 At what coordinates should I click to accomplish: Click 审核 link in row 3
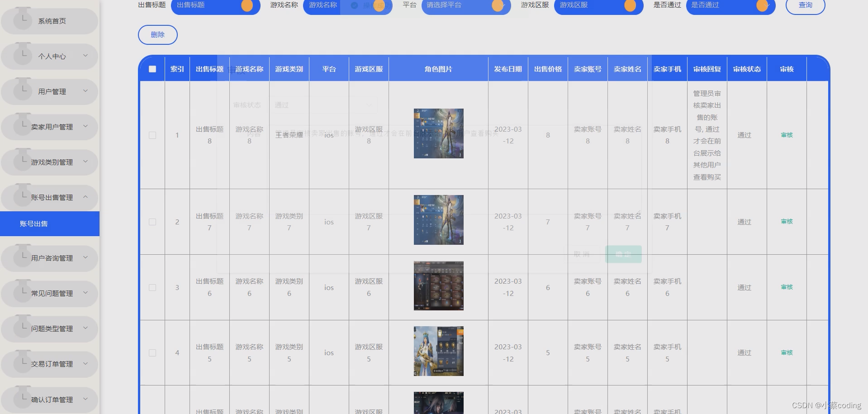[x=787, y=287]
